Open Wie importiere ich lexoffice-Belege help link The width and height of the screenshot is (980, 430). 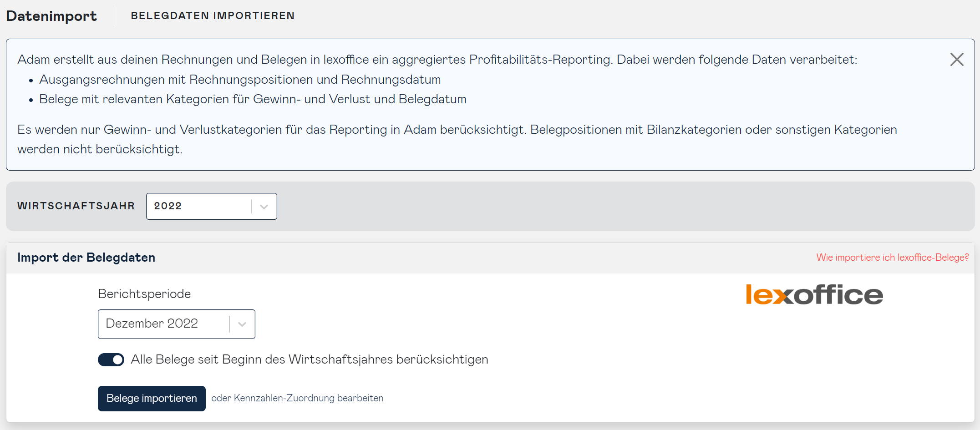coord(893,258)
